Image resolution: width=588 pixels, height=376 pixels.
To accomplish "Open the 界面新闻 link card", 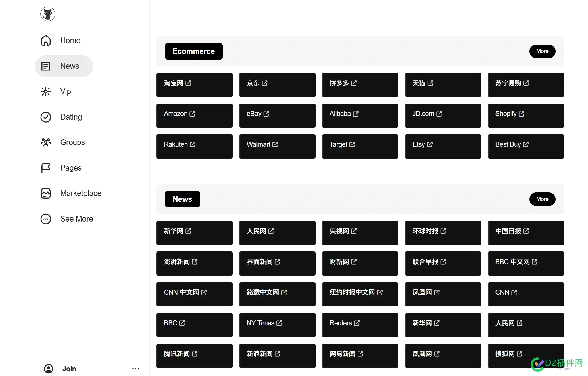I will [277, 264].
